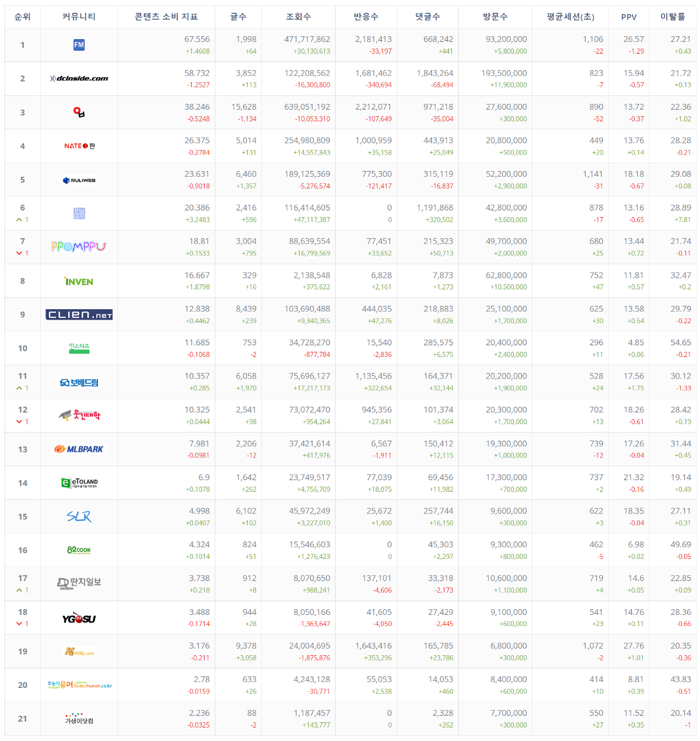Select the 67.556 consumption index value
Image resolution: width=700 pixels, height=741 pixels.
197,39
